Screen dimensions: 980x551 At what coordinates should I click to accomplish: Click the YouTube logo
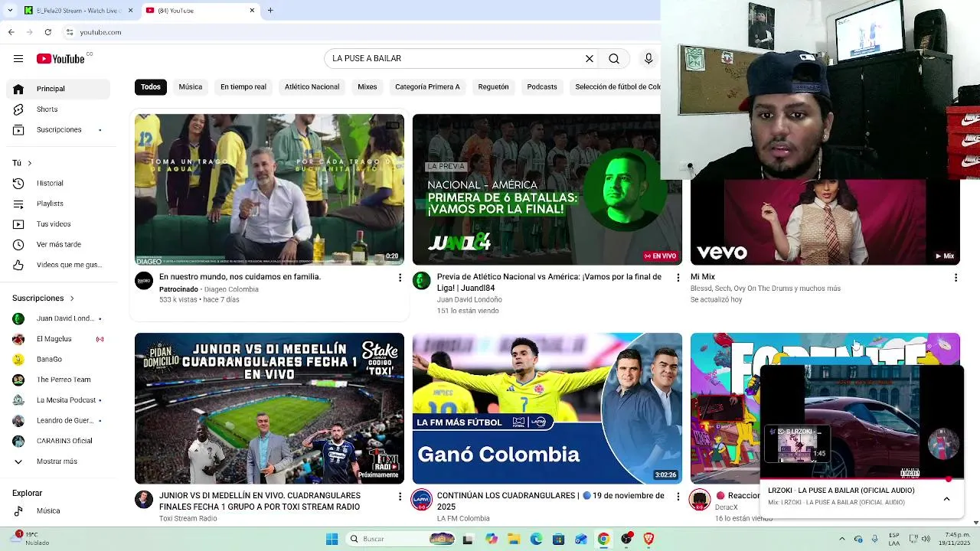[60, 58]
